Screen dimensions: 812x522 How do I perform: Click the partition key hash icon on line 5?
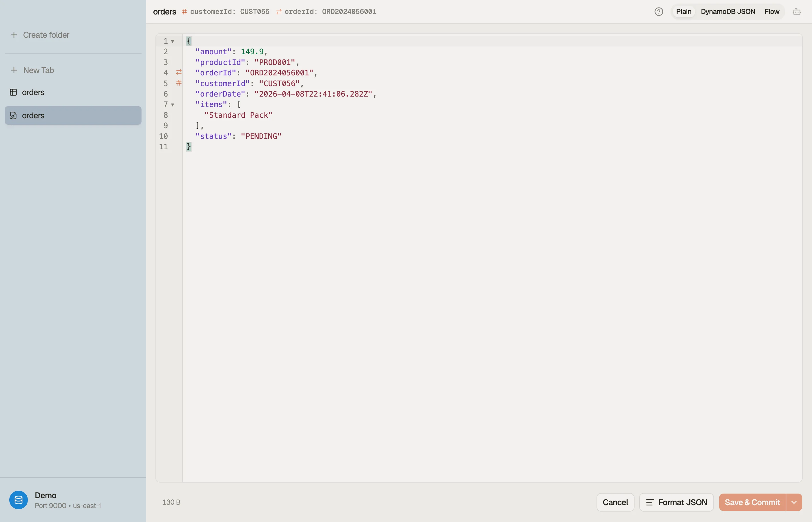tap(179, 83)
